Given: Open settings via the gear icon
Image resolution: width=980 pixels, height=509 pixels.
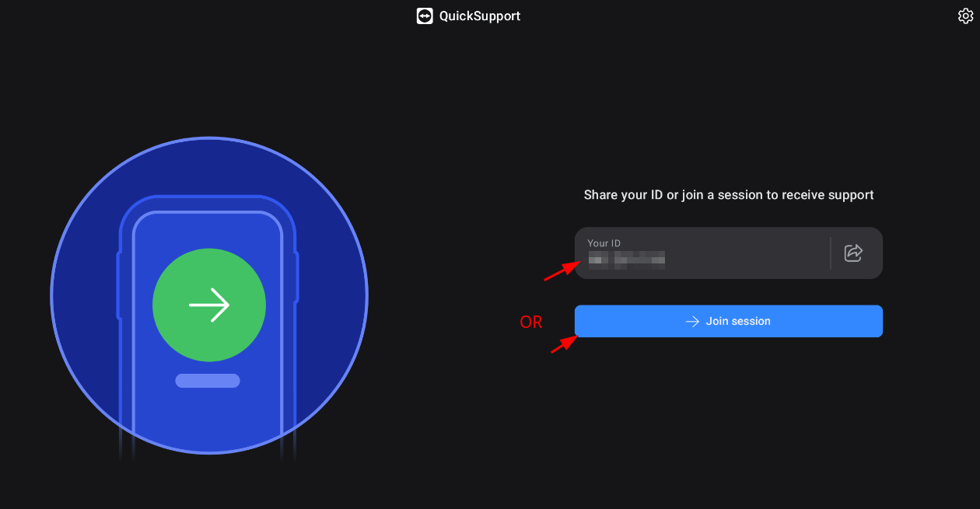Looking at the screenshot, I should click(x=965, y=16).
